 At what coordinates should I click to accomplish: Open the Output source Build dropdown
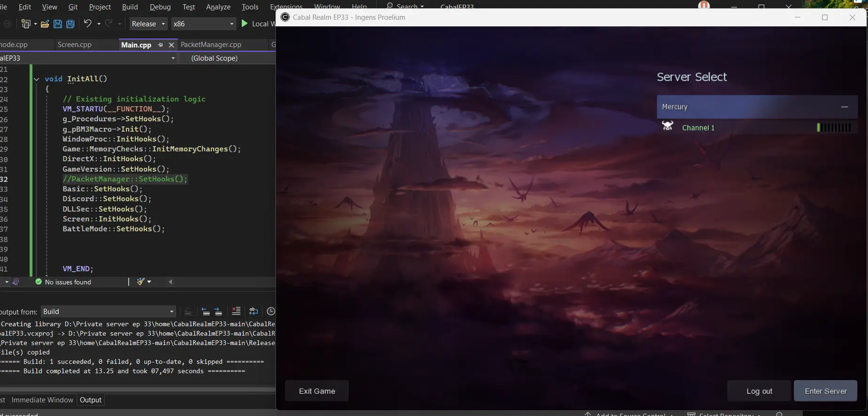click(x=108, y=312)
